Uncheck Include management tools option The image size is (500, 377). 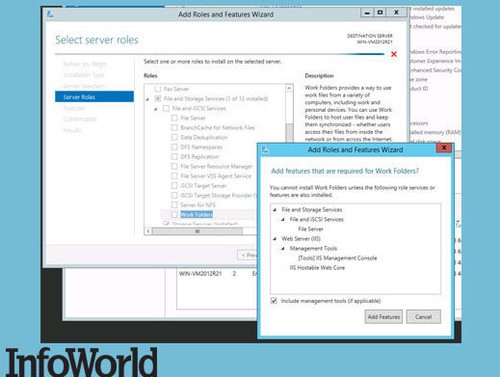click(274, 301)
